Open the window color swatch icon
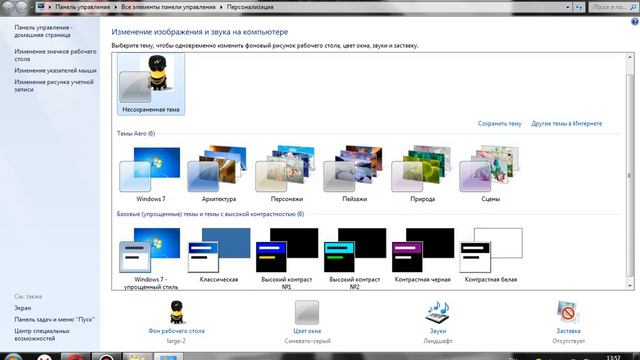The height and width of the screenshot is (360, 640). [x=307, y=312]
